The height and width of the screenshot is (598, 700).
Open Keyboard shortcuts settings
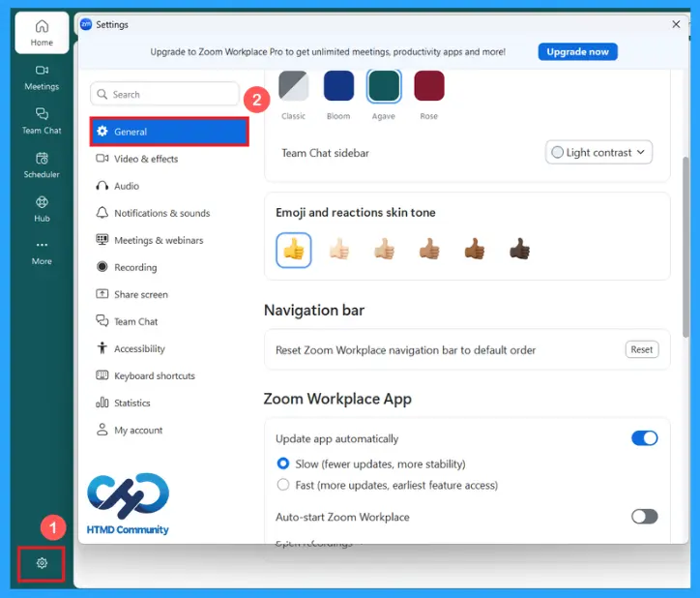169,375
